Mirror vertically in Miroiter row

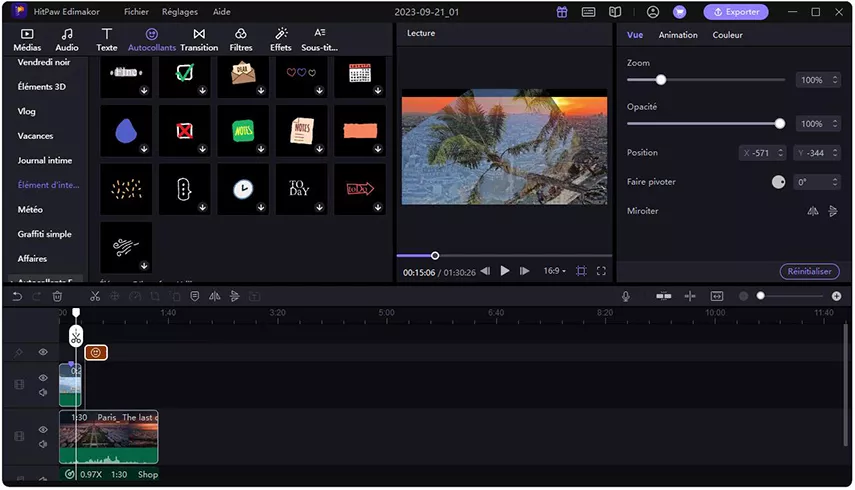point(833,211)
